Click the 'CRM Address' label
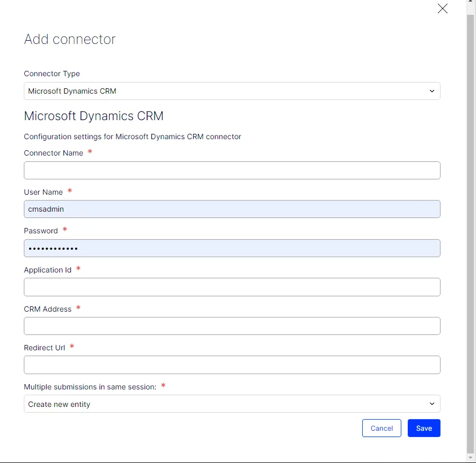 click(x=48, y=309)
